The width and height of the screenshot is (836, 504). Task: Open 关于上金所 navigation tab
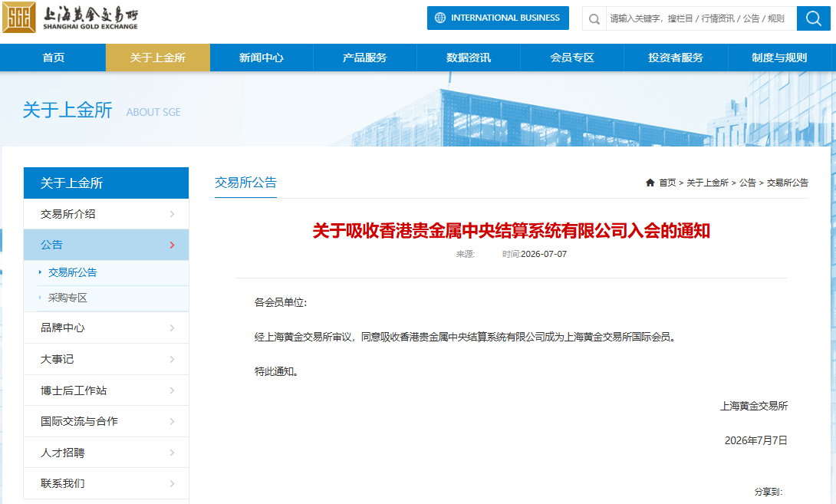tap(158, 58)
